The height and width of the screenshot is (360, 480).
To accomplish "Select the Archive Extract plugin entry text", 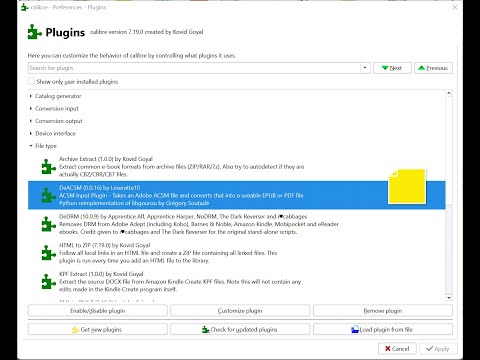I will pyautogui.click(x=182, y=167).
